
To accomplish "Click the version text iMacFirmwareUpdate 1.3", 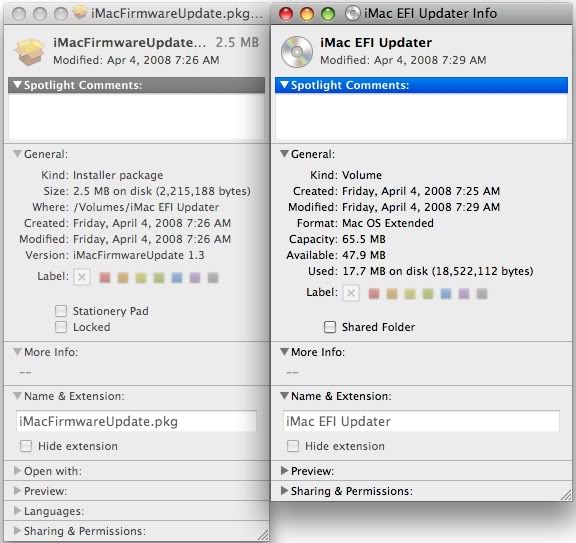I will pos(139,255).
